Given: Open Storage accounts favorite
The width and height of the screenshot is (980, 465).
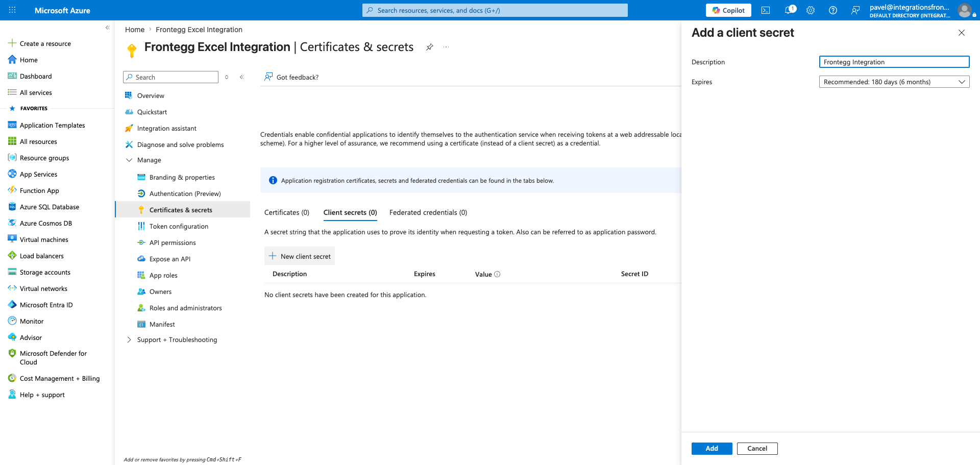Looking at the screenshot, I should coord(45,272).
